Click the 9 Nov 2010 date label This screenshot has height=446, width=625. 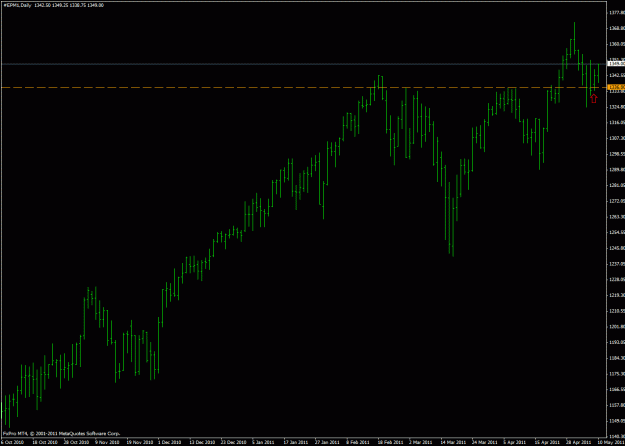point(106,442)
